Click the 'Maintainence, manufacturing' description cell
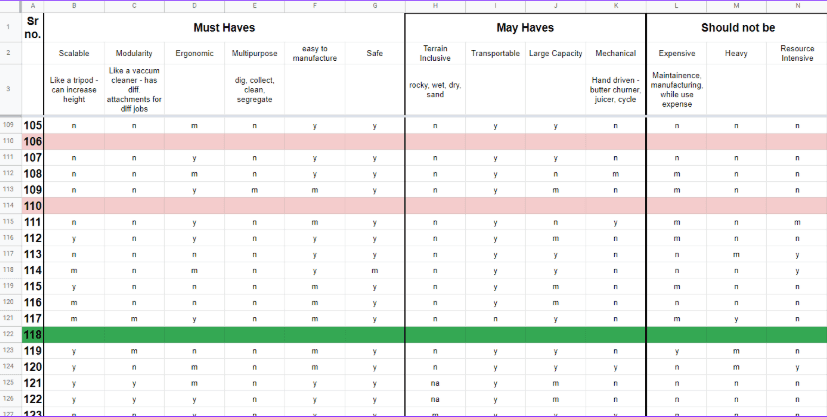The height and width of the screenshot is (417, 827). 677,90
